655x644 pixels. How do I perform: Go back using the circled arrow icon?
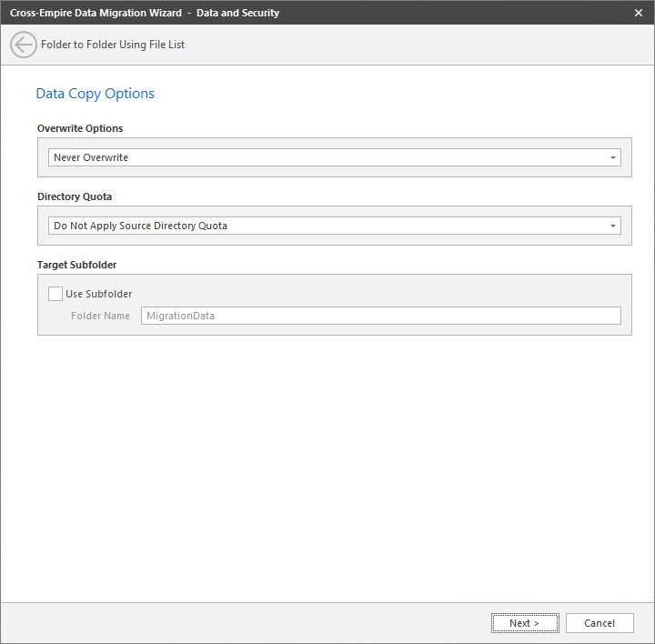24,45
